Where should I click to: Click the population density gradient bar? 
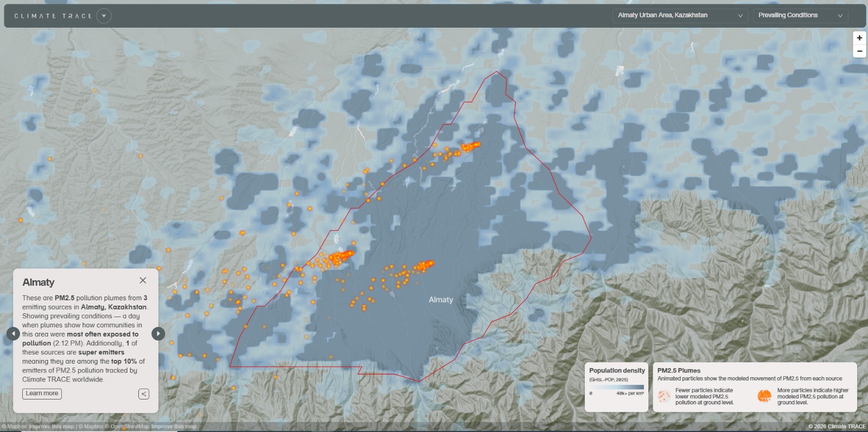[x=617, y=388]
